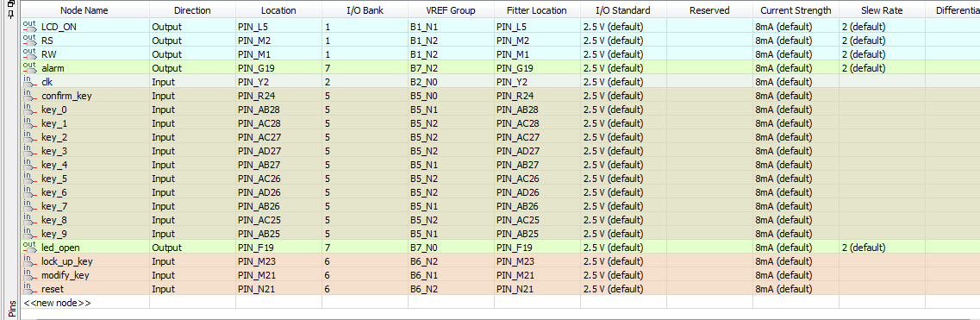
Task: Click the input pin icon for lock_up_key
Action: (29, 260)
